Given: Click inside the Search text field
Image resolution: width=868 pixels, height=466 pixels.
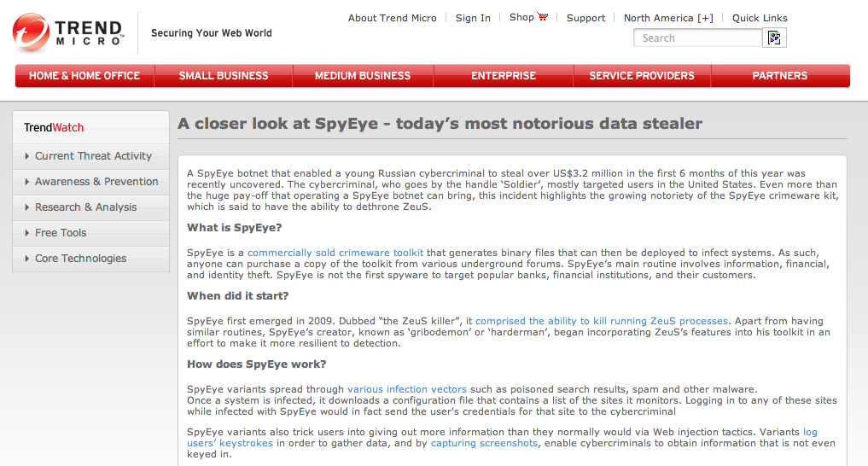Looking at the screenshot, I should coord(696,38).
